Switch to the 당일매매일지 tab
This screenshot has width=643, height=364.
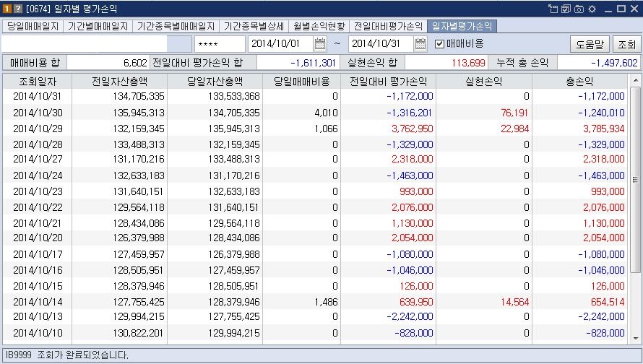33,27
